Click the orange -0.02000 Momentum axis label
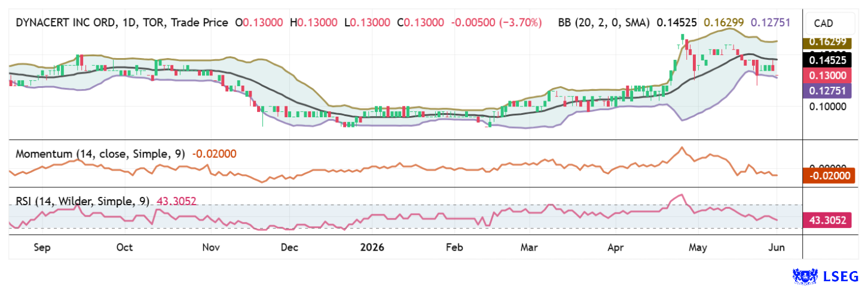 coord(828,176)
